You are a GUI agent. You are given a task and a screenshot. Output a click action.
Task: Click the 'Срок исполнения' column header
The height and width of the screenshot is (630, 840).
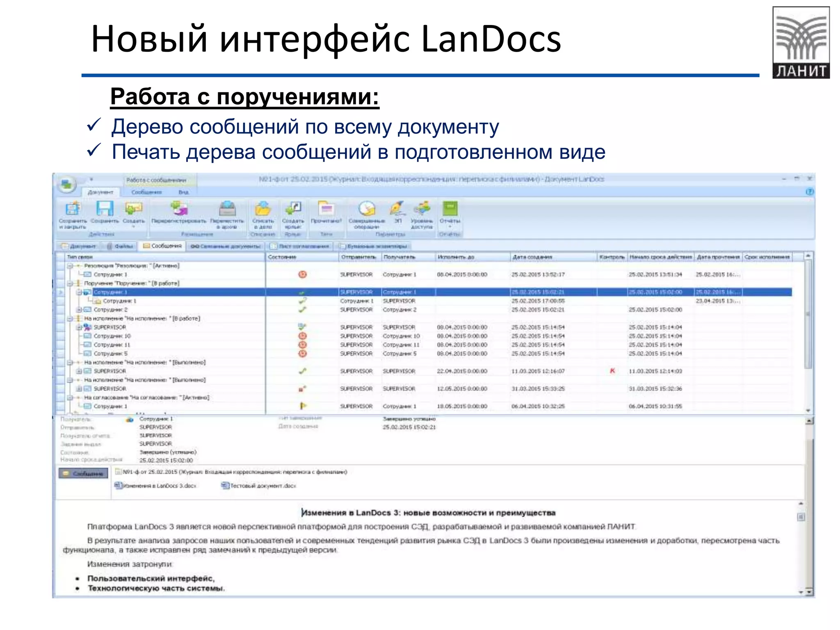[767, 257]
